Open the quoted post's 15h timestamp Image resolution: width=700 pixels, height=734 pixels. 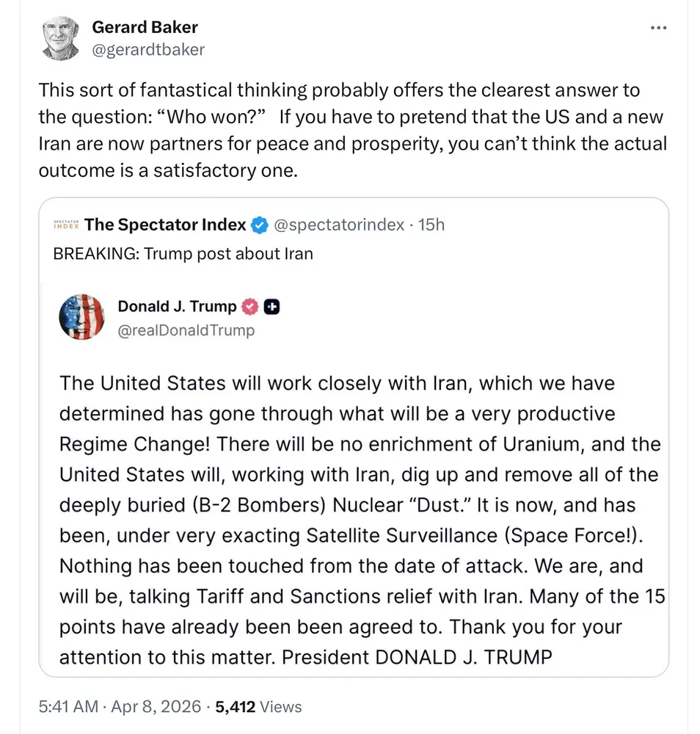click(431, 225)
